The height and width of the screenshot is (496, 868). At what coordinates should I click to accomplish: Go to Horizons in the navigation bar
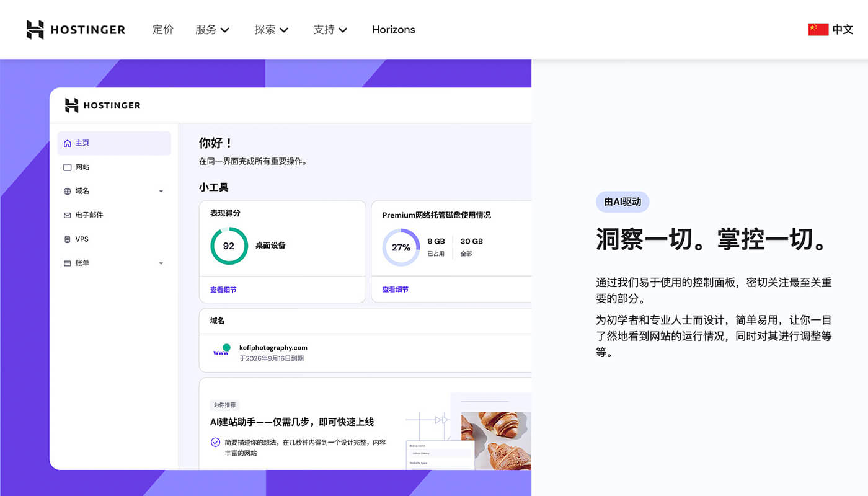tap(394, 29)
